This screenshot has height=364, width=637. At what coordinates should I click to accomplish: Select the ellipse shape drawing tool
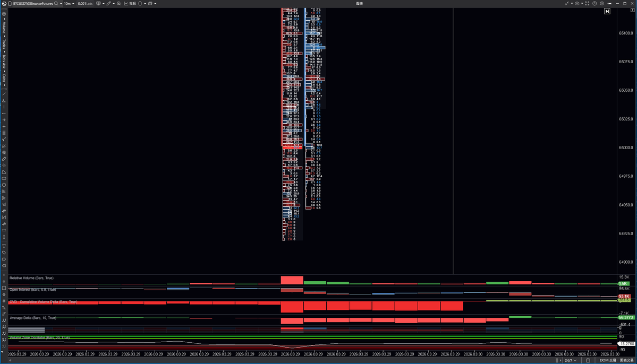[4, 185]
